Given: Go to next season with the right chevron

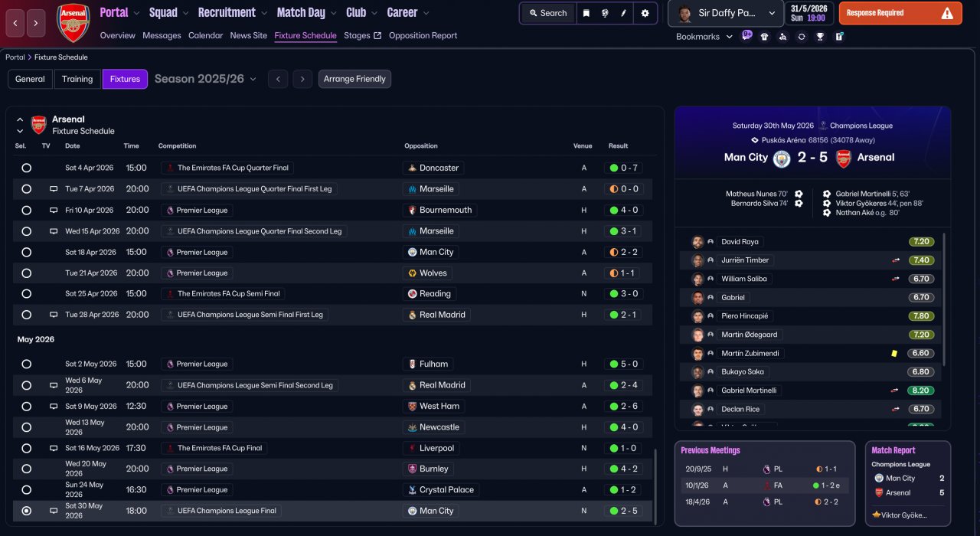Looking at the screenshot, I should point(302,79).
